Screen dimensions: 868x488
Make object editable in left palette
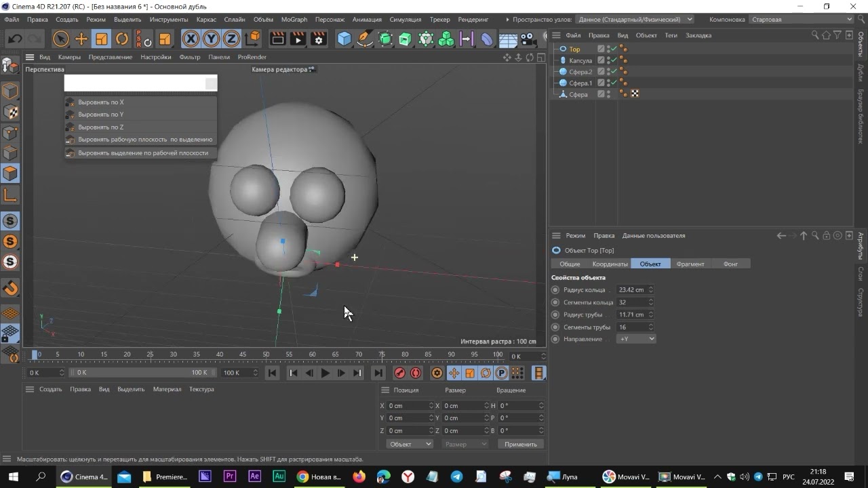pyautogui.click(x=10, y=66)
